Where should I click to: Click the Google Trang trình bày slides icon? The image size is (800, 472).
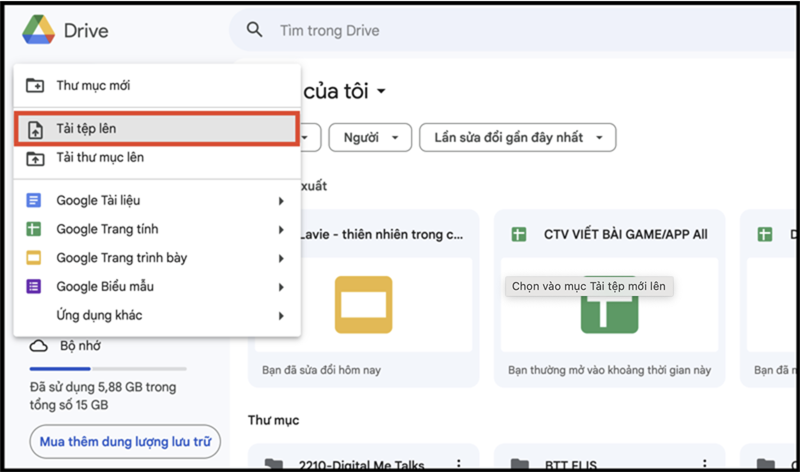tap(35, 258)
